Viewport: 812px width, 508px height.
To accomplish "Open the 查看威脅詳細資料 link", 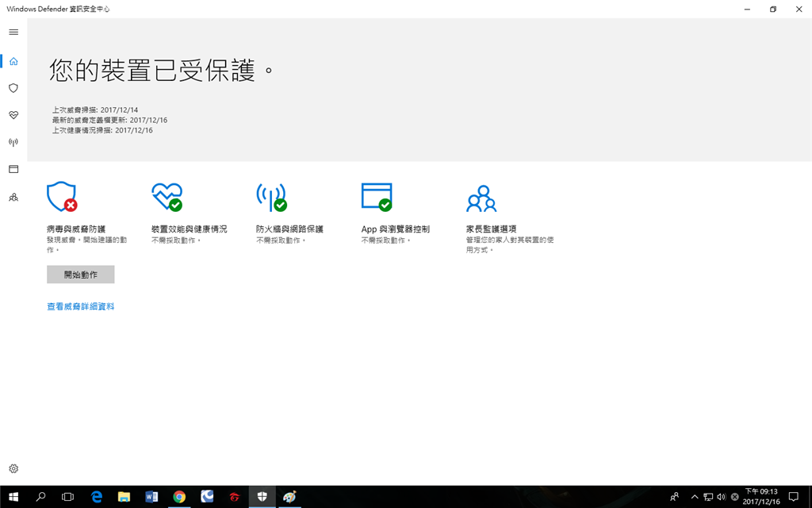I will click(81, 306).
